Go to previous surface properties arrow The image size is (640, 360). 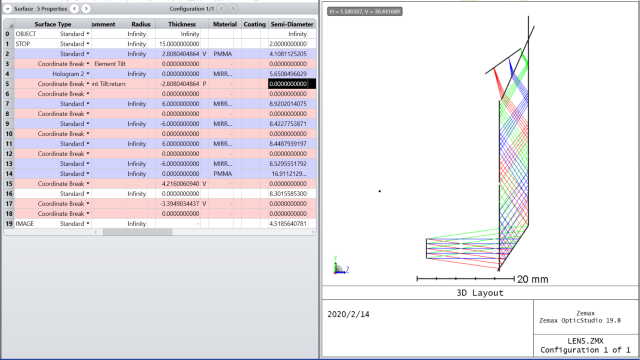pyautogui.click(x=74, y=9)
